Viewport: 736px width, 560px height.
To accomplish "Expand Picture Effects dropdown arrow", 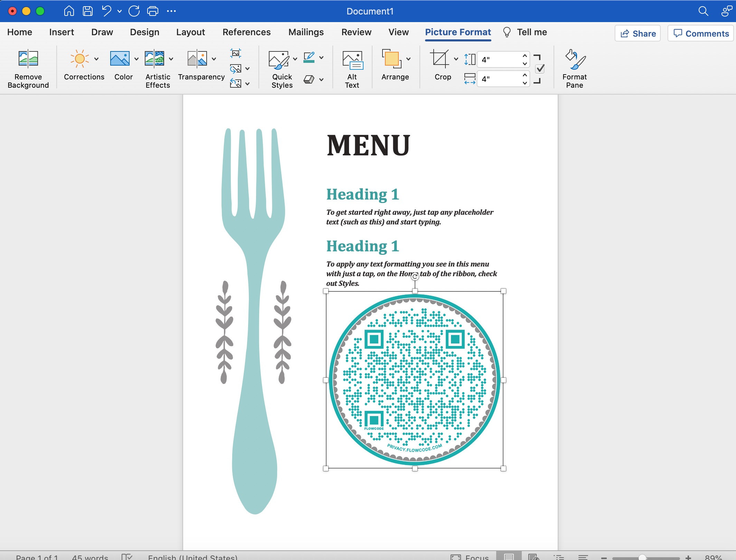I will [x=321, y=79].
